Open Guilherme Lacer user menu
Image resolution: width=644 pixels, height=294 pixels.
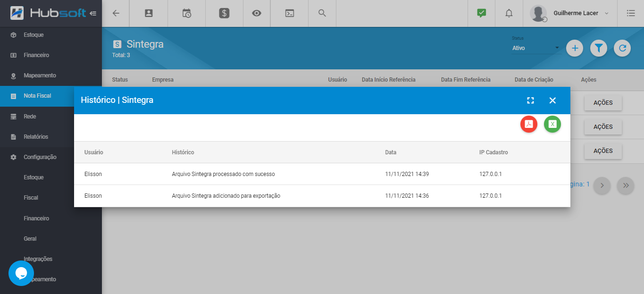tap(569, 13)
